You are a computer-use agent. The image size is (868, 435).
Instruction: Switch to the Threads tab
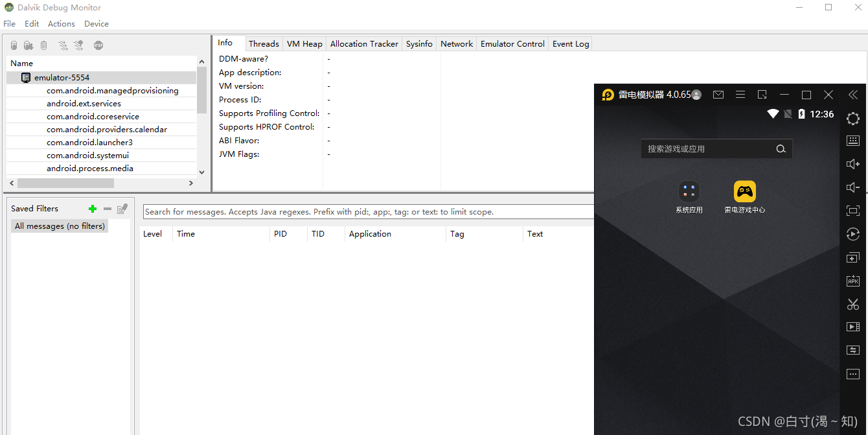coord(264,43)
